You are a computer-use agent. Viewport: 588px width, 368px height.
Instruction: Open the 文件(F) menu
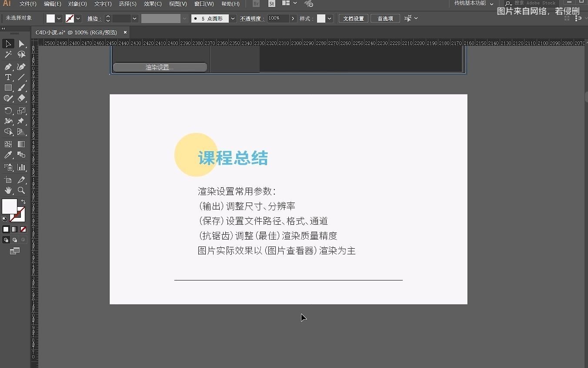28,3
